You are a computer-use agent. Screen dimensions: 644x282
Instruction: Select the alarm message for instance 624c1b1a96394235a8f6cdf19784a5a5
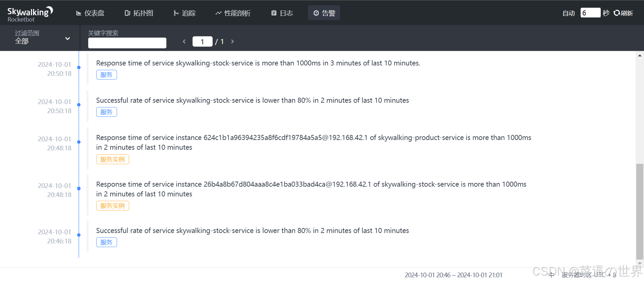tap(314, 142)
